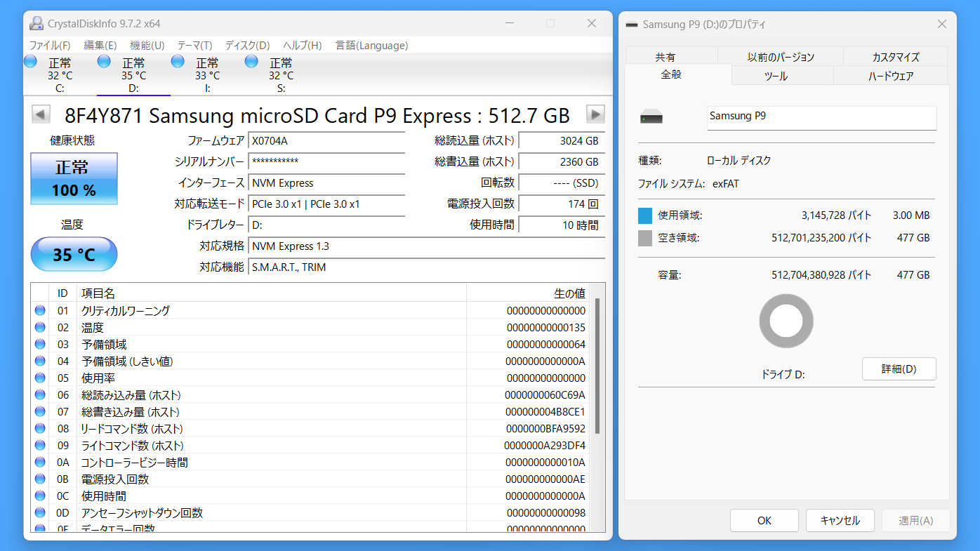Click the previous disk left arrow button

[41, 114]
